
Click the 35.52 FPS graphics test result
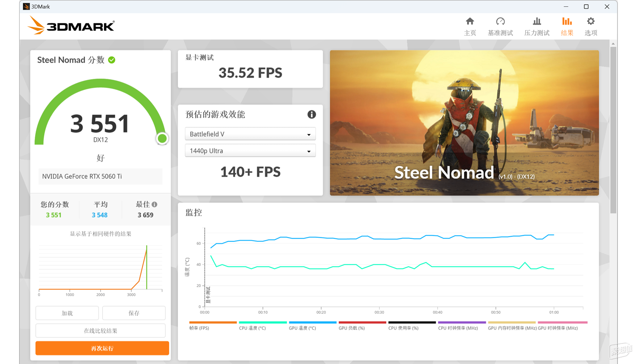tap(250, 73)
